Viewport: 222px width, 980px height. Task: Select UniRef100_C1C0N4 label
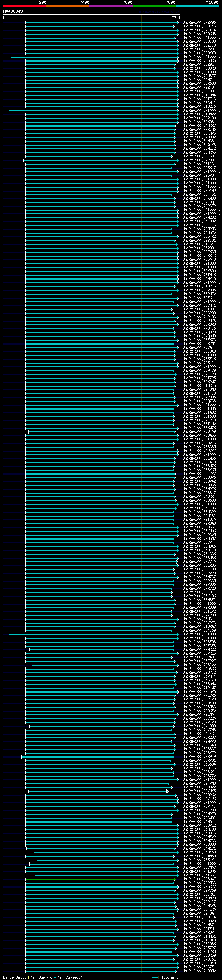coord(199,95)
